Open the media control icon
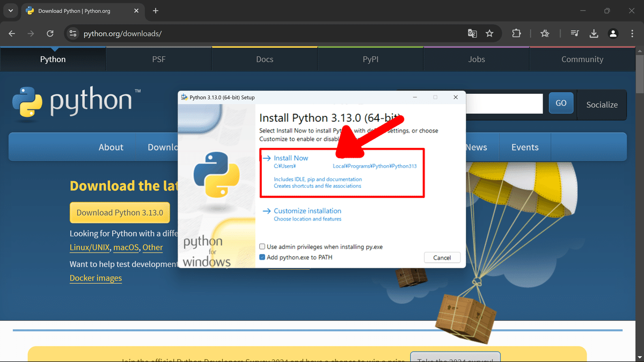Screen dimensions: 644x362 pos(575,33)
